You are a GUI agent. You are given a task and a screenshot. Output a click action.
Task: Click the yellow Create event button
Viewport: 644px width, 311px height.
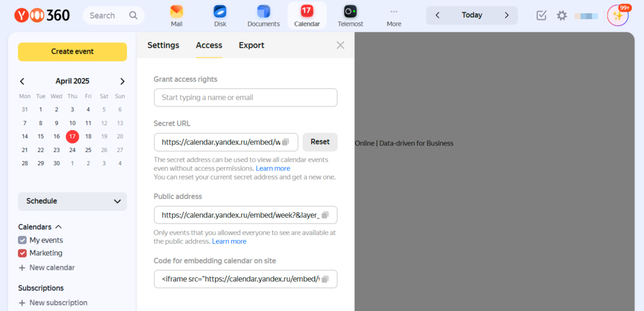[72, 52]
